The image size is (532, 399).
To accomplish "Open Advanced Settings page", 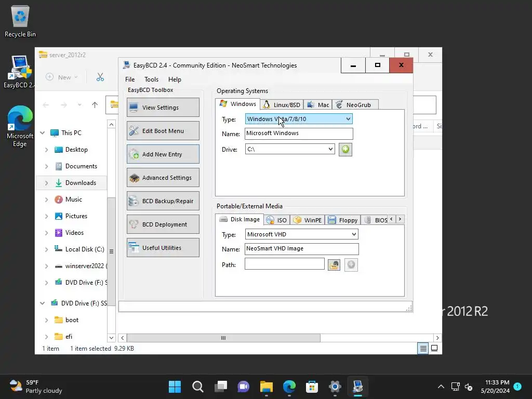I will [163, 178].
